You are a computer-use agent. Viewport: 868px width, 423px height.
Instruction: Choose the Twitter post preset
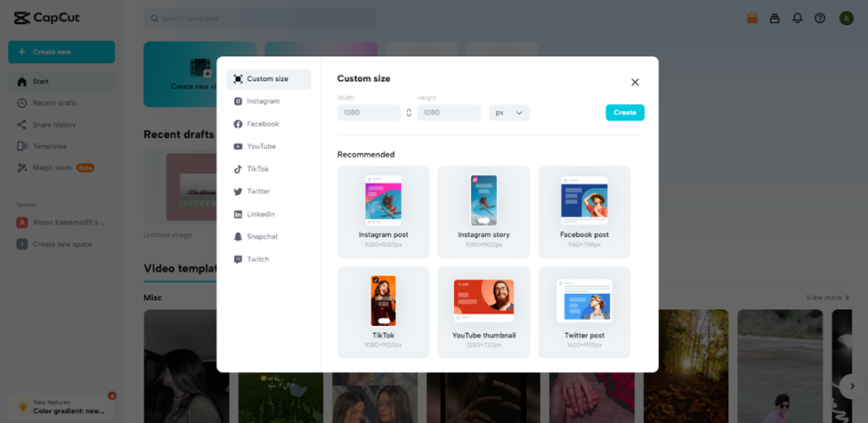click(585, 313)
